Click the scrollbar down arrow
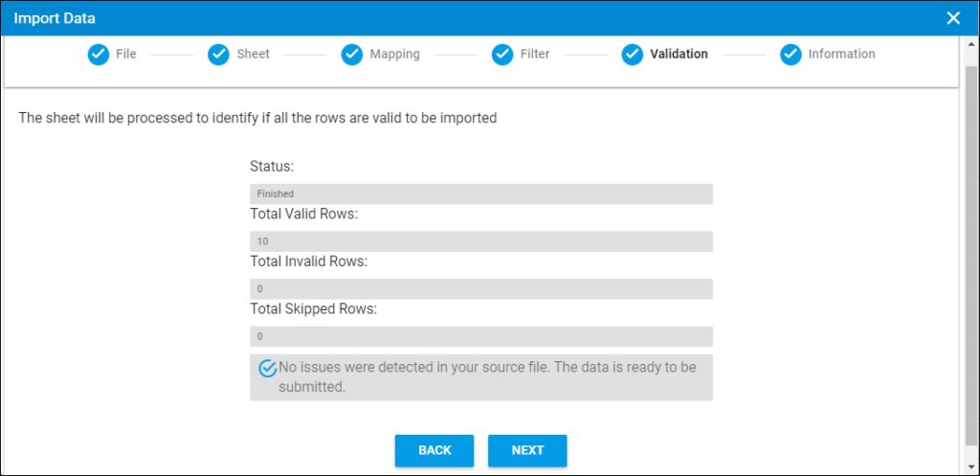This screenshot has width=980, height=476. point(970,466)
